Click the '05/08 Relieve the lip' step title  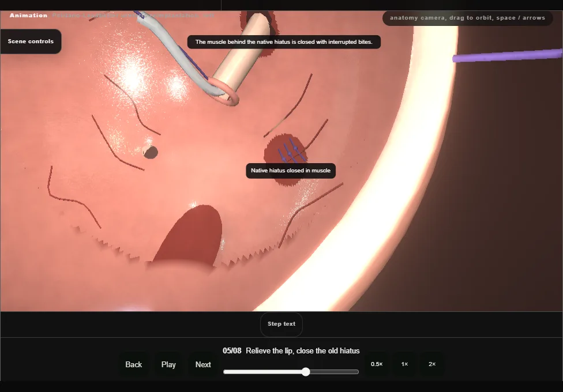point(291,350)
